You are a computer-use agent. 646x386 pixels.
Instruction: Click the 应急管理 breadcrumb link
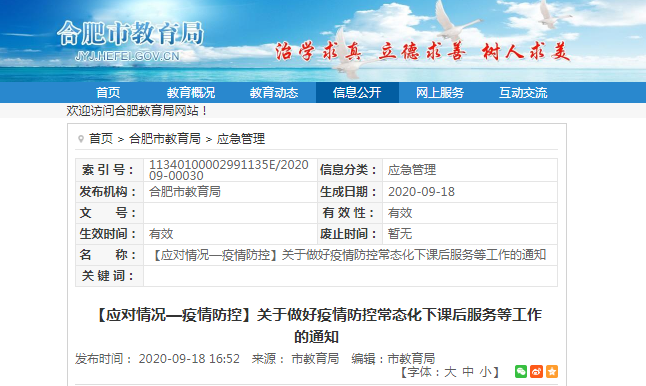click(x=241, y=139)
